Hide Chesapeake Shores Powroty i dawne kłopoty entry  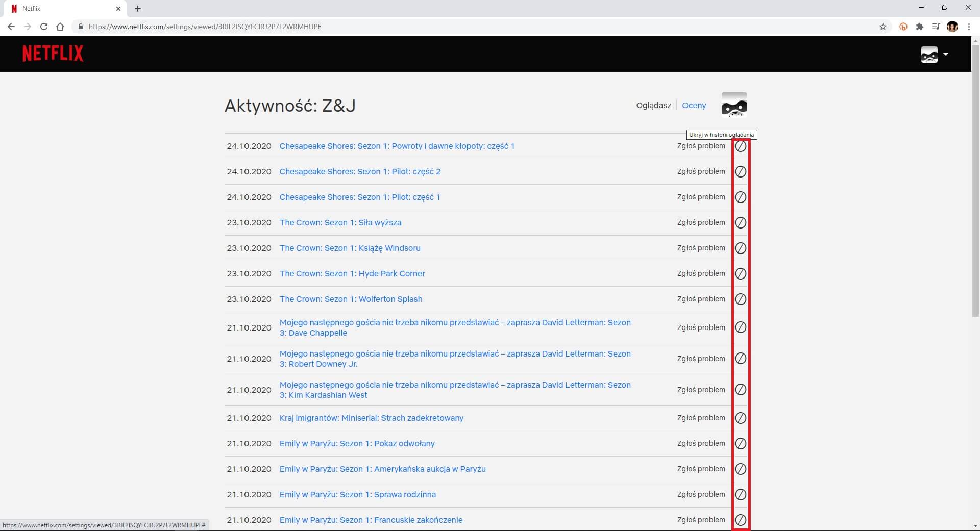(x=740, y=146)
